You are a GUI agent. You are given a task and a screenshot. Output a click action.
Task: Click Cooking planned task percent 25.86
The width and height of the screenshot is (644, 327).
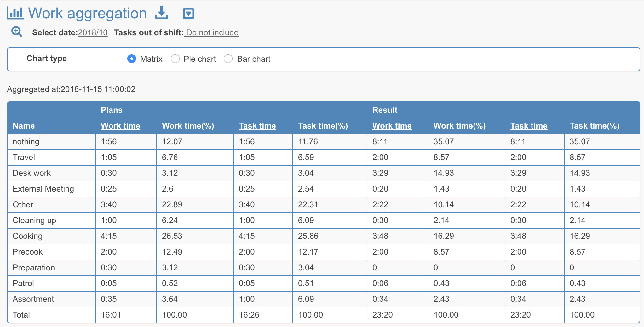pos(308,236)
